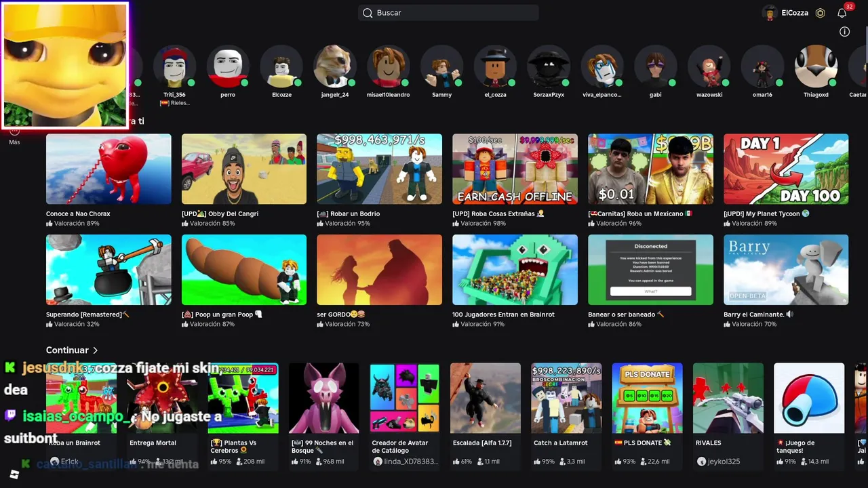Click the info circle icon
Screen dimensions: 868x488
[x=844, y=32]
